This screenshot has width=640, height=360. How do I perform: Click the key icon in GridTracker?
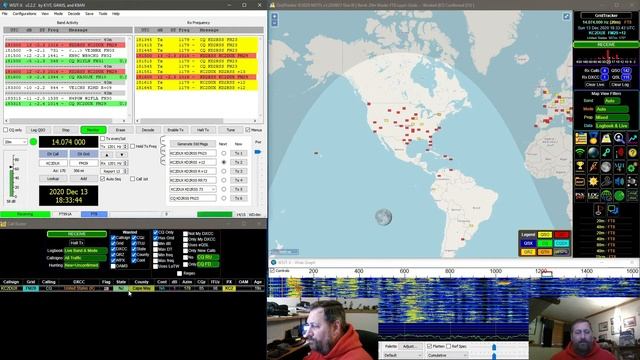point(606,153)
